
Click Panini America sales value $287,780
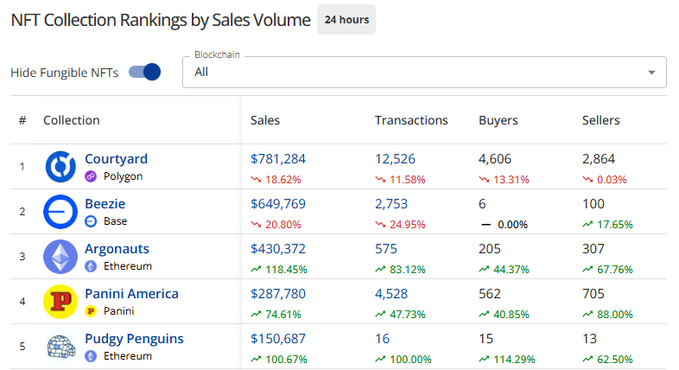(278, 294)
